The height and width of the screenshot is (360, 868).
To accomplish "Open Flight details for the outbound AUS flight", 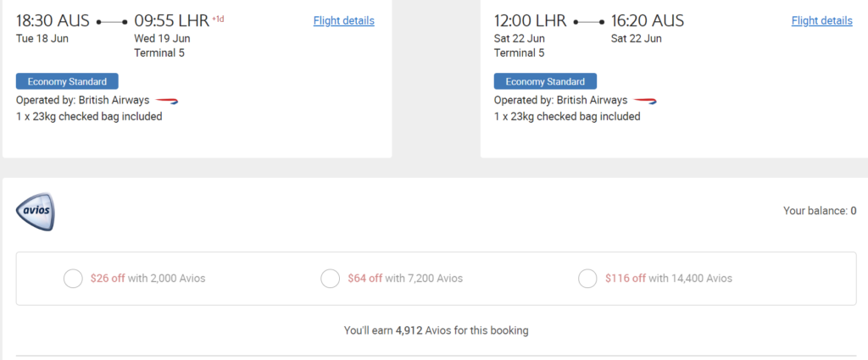I will (x=343, y=21).
